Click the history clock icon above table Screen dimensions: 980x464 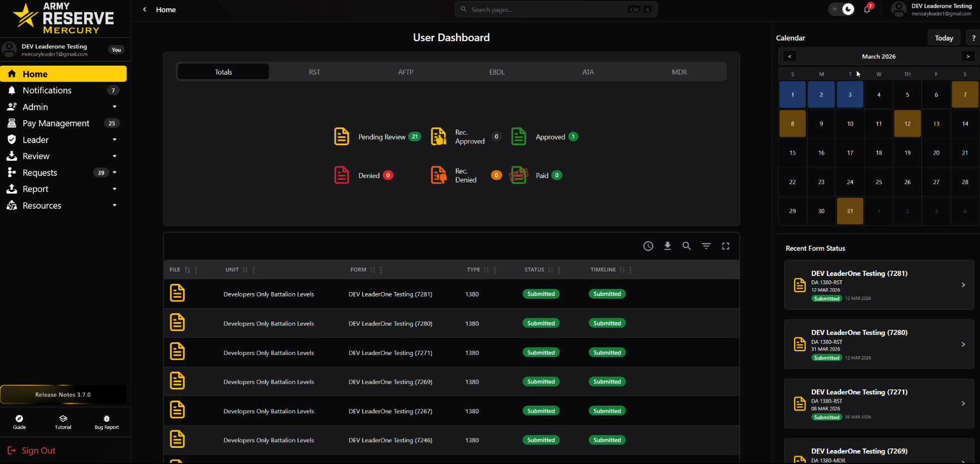coord(648,246)
